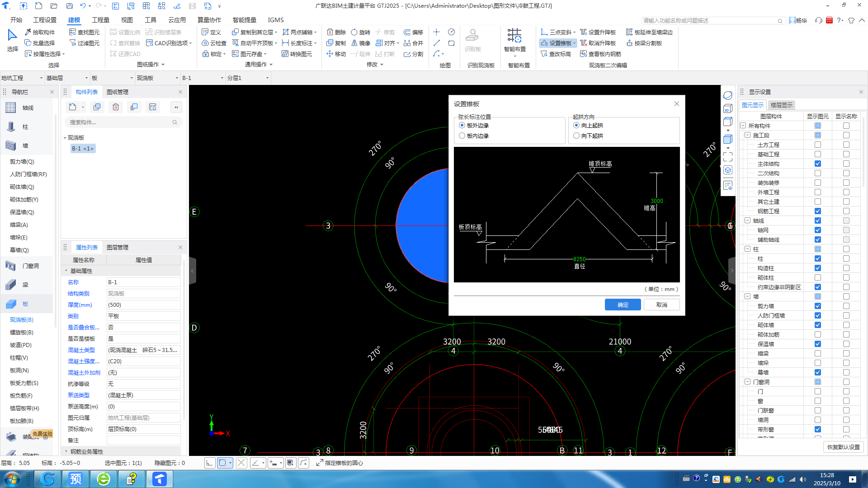Click the 恢复默认设置 button
The image size is (868, 488).
click(843, 447)
